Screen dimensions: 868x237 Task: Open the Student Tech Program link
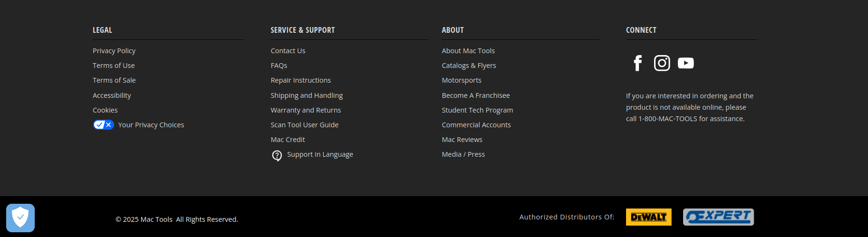[x=477, y=110]
